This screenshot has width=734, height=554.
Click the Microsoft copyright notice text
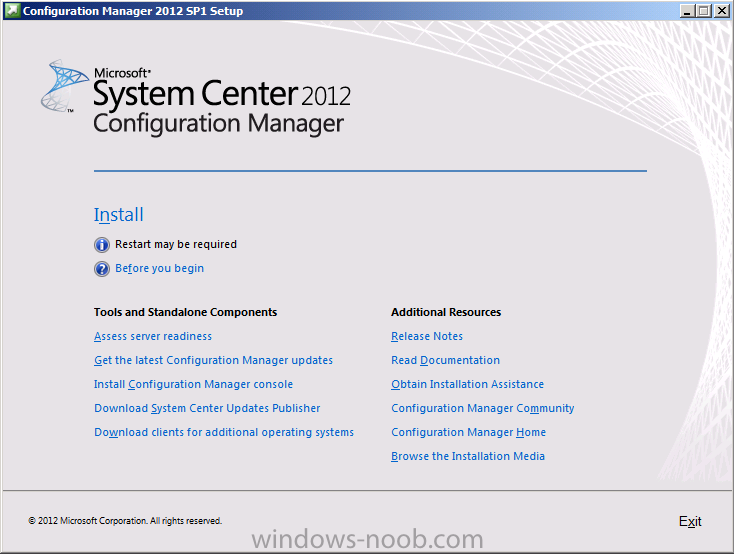(125, 521)
